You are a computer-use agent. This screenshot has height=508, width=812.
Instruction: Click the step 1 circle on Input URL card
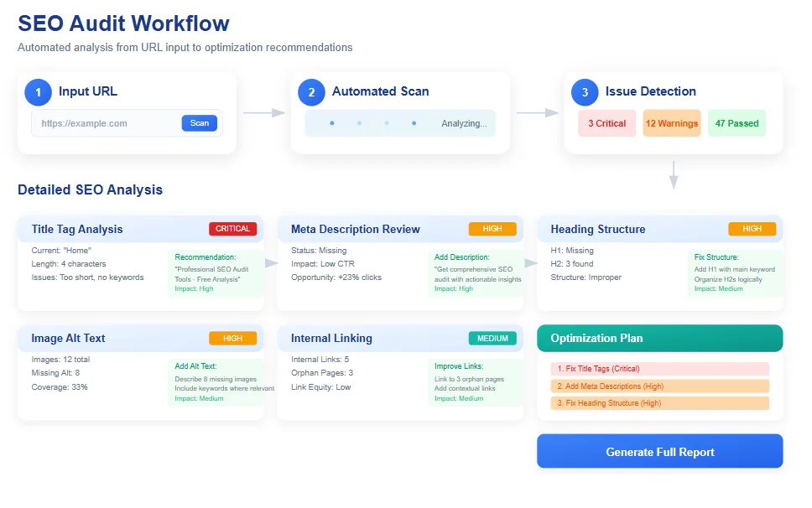click(37, 92)
